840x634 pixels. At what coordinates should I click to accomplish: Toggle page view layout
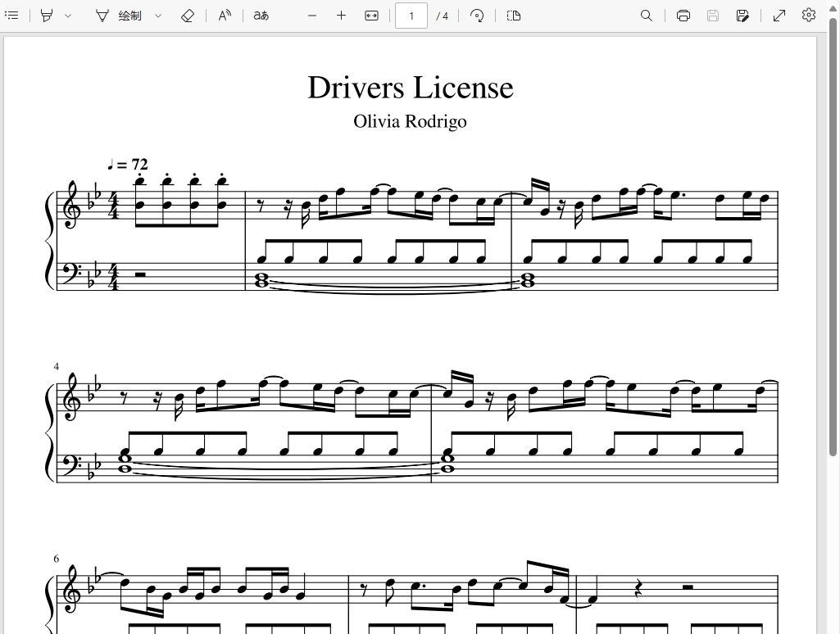[513, 16]
